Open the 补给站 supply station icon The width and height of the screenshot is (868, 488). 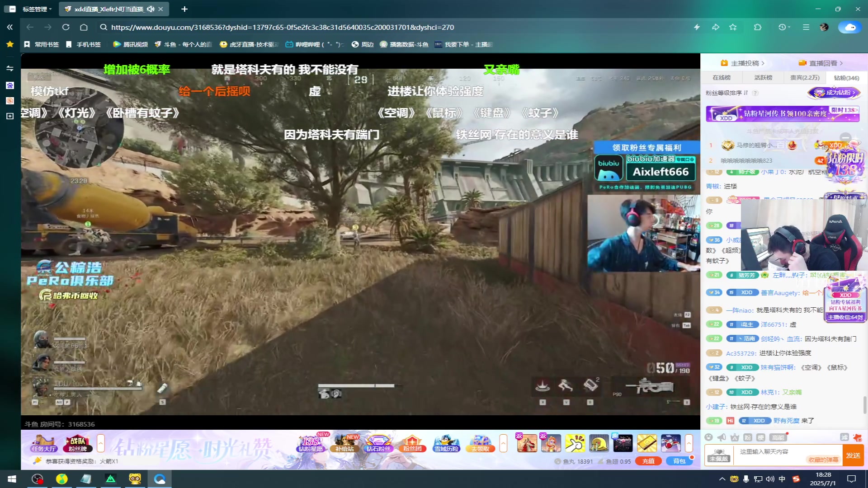[344, 443]
